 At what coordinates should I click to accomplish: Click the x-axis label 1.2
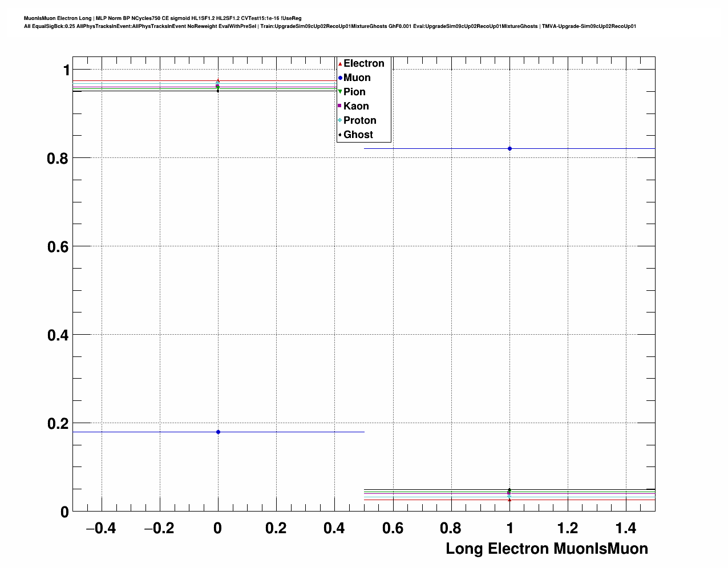coord(568,529)
